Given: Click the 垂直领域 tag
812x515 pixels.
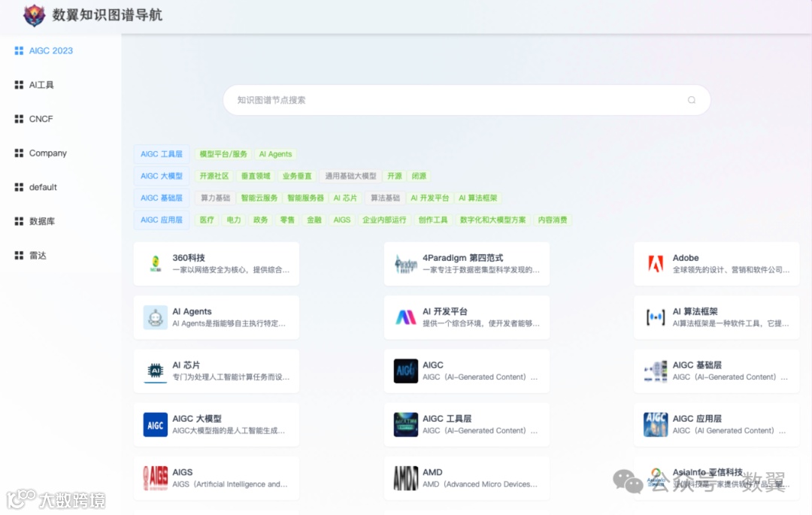Looking at the screenshot, I should tap(256, 176).
